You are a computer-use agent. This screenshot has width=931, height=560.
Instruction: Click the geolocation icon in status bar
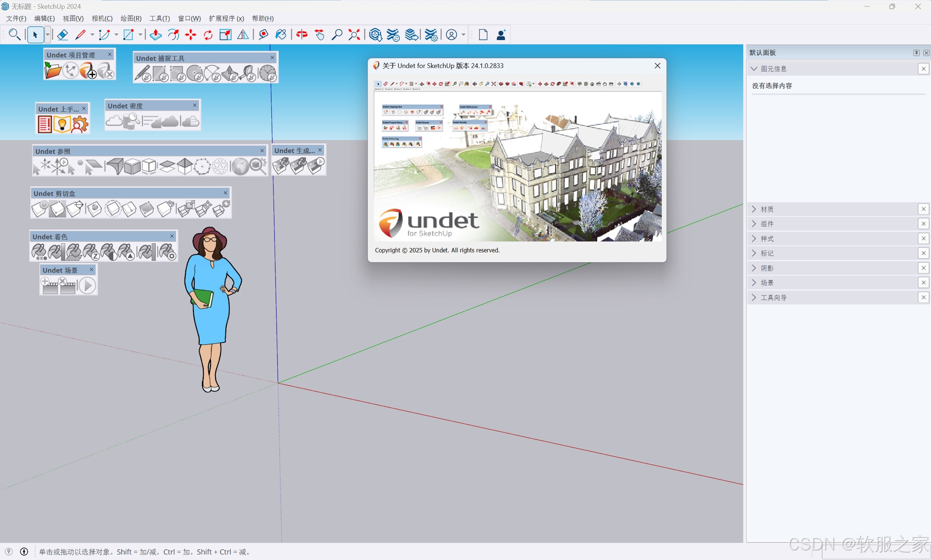pyautogui.click(x=9, y=552)
